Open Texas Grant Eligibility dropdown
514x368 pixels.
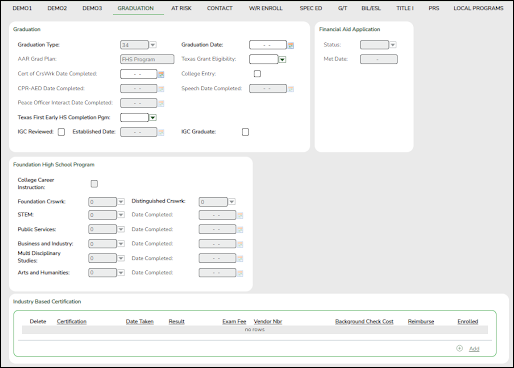click(282, 59)
